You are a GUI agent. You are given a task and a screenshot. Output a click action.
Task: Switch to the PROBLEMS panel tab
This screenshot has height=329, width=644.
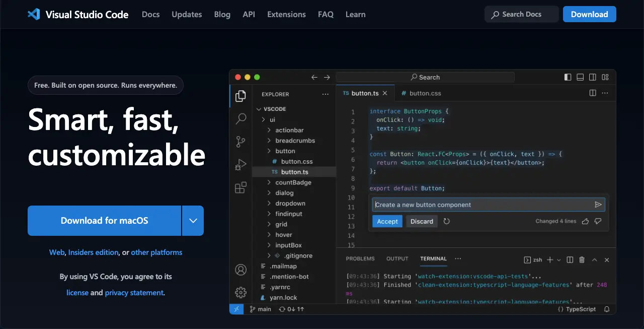tap(360, 259)
